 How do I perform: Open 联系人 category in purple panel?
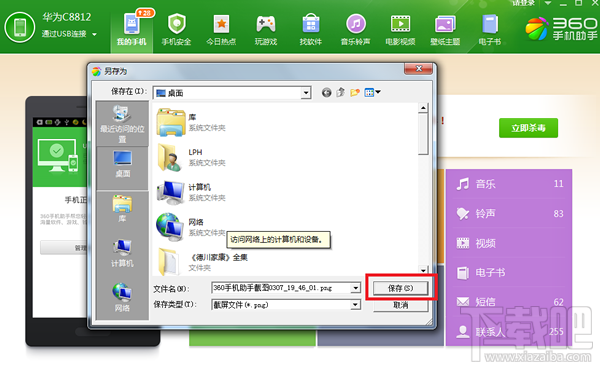coord(509,331)
